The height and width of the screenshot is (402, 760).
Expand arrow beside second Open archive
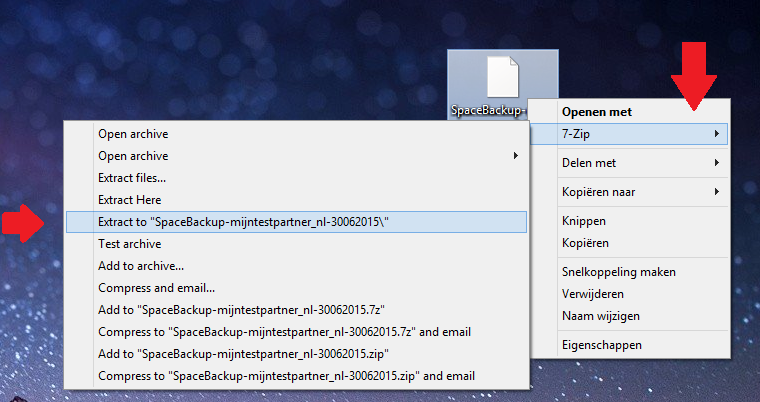click(x=516, y=156)
